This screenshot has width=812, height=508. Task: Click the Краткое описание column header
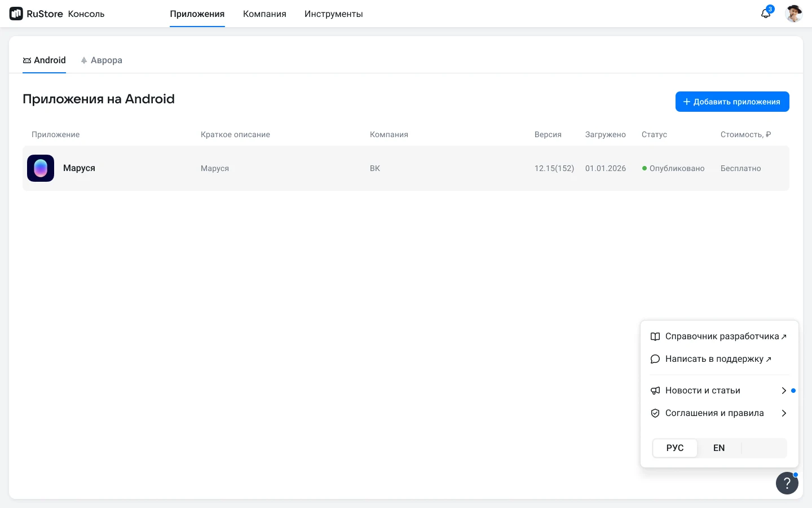point(235,134)
